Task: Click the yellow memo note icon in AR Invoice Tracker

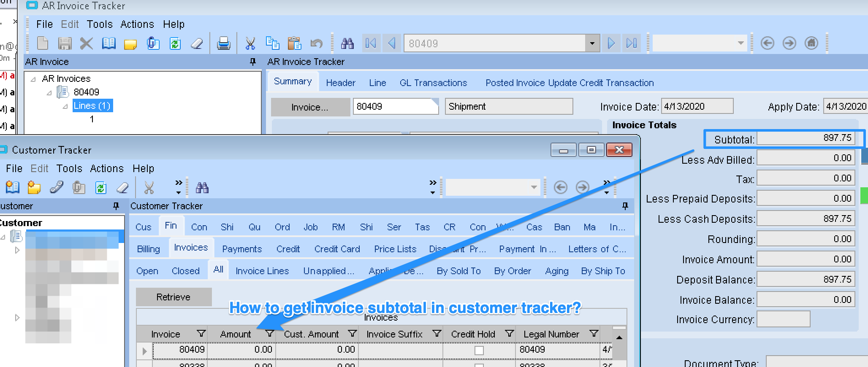Action: [x=130, y=44]
